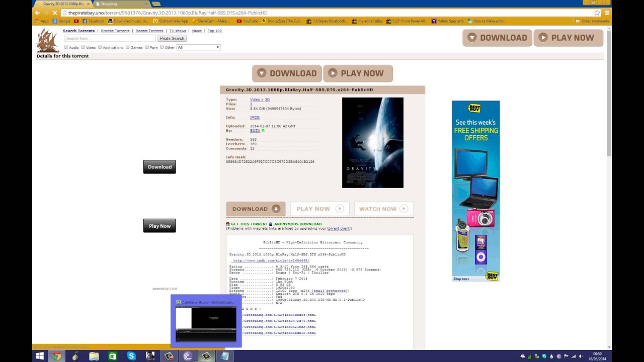The width and height of the screenshot is (644, 362).
Task: Close the Gravity.3D browser tab
Action: pyautogui.click(x=88, y=4)
